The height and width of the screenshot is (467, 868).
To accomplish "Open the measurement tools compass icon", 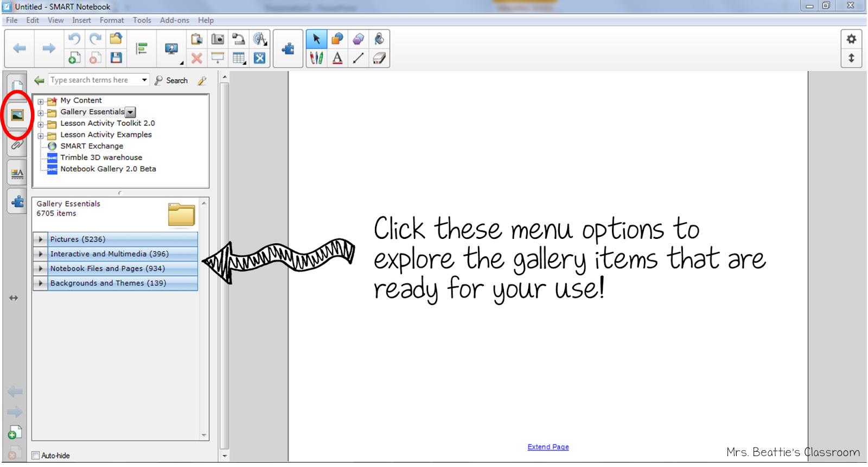I will [x=260, y=39].
